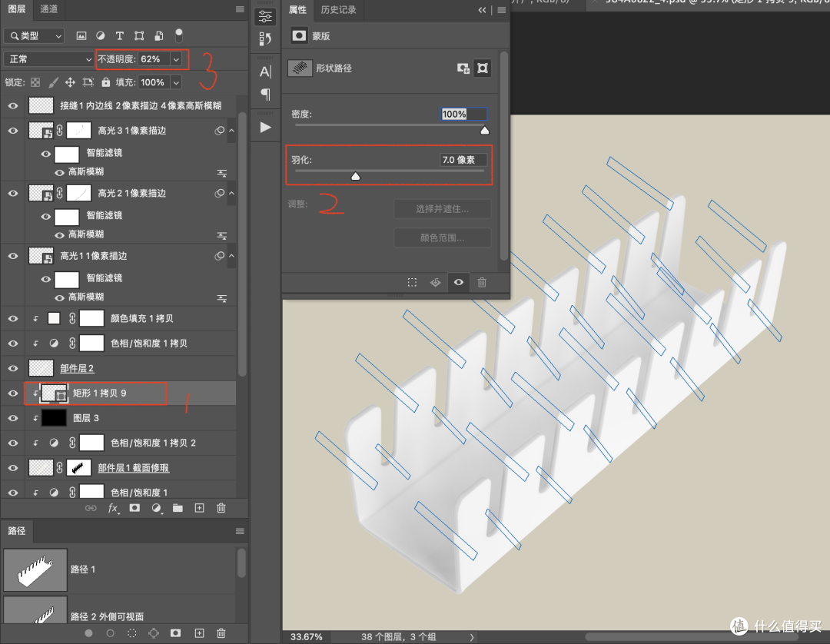Click the link layers icon

coord(91,508)
